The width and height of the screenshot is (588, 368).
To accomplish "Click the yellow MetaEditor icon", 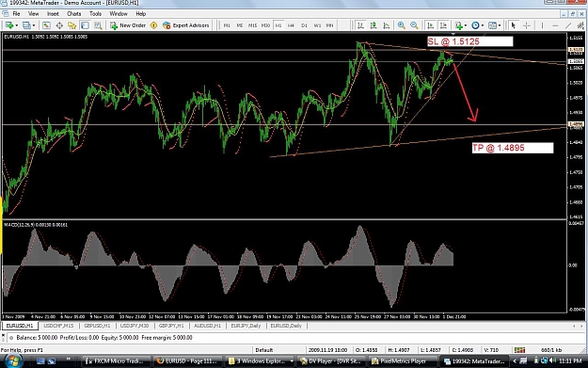I will (x=153, y=25).
